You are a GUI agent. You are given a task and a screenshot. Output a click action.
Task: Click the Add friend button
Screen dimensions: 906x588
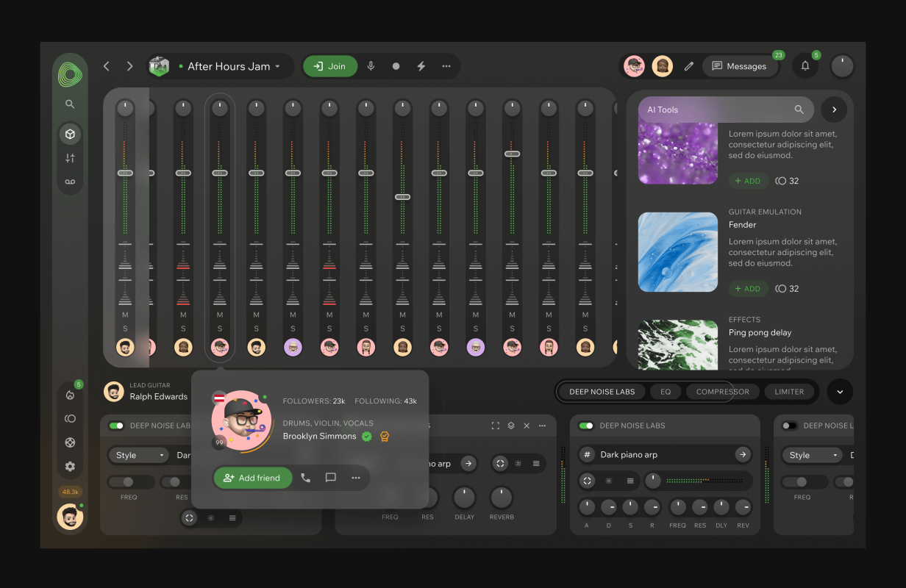click(252, 478)
